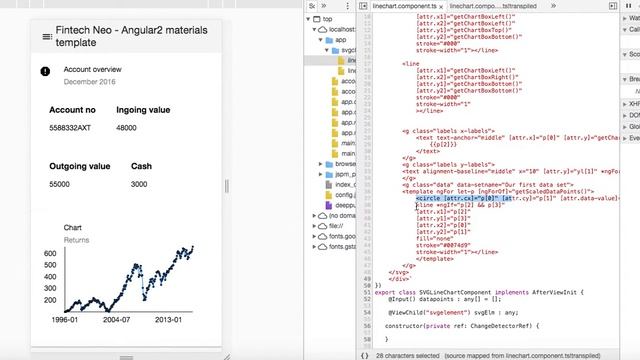The height and width of the screenshot is (360, 640).
Task: Switch to linechart.component.ts tab
Action: click(x=404, y=6)
